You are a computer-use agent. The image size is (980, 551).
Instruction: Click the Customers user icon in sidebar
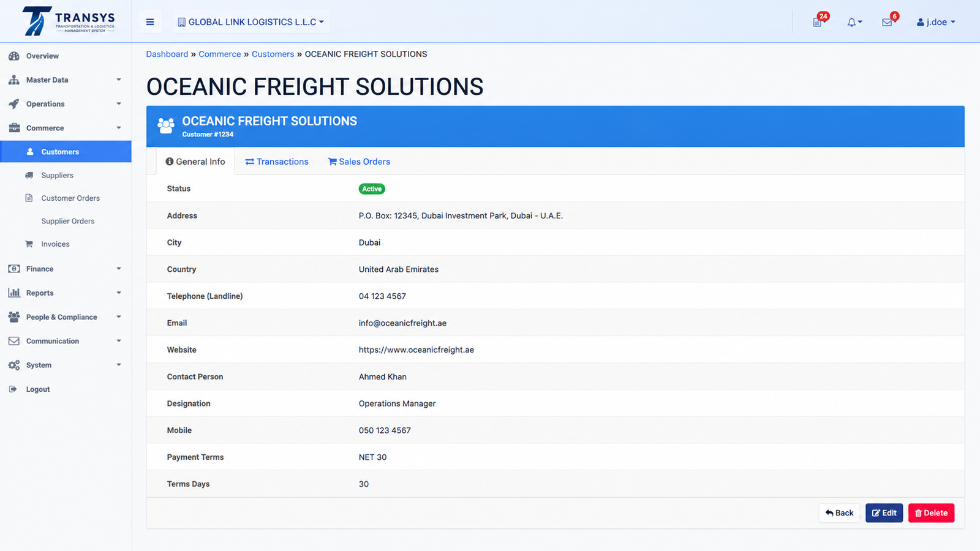(x=30, y=152)
